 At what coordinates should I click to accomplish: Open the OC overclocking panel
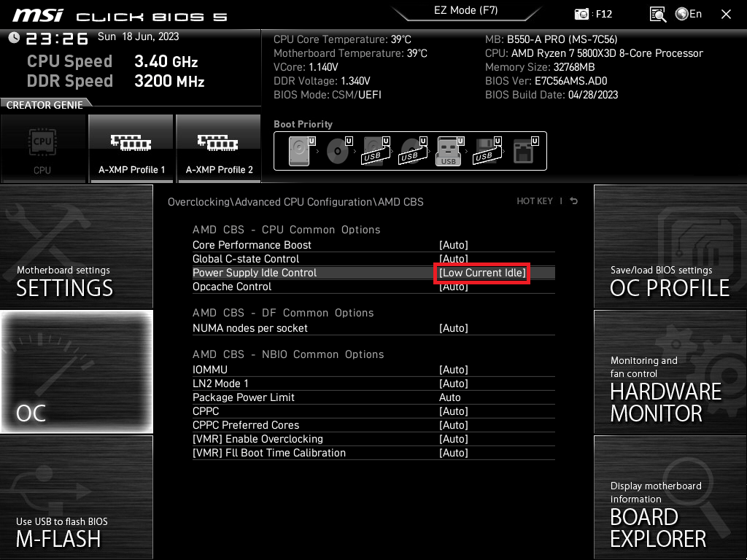pyautogui.click(x=76, y=371)
